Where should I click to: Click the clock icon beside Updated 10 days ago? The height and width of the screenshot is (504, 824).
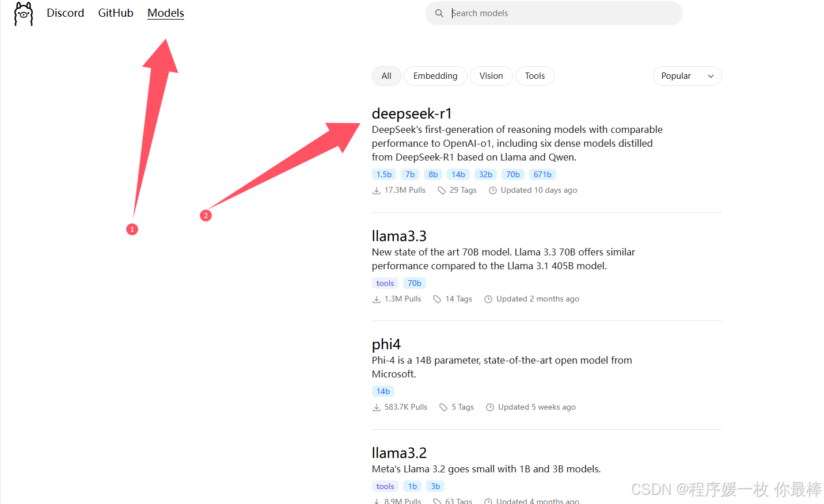coord(493,190)
